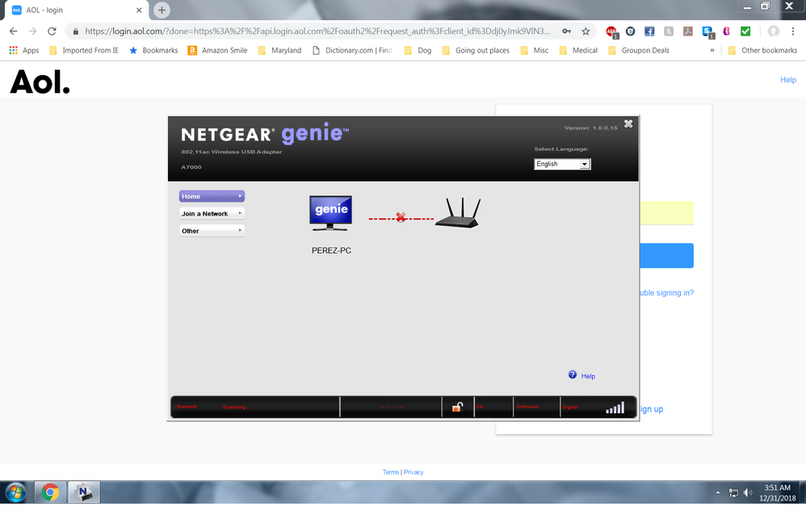Click the Home navigation button
This screenshot has width=806, height=532.
coord(211,195)
